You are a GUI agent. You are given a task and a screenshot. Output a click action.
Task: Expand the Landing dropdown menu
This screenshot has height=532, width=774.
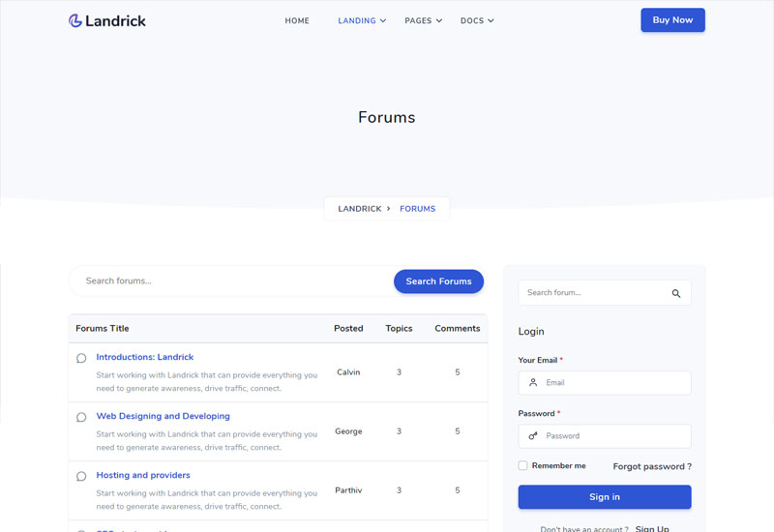[362, 20]
